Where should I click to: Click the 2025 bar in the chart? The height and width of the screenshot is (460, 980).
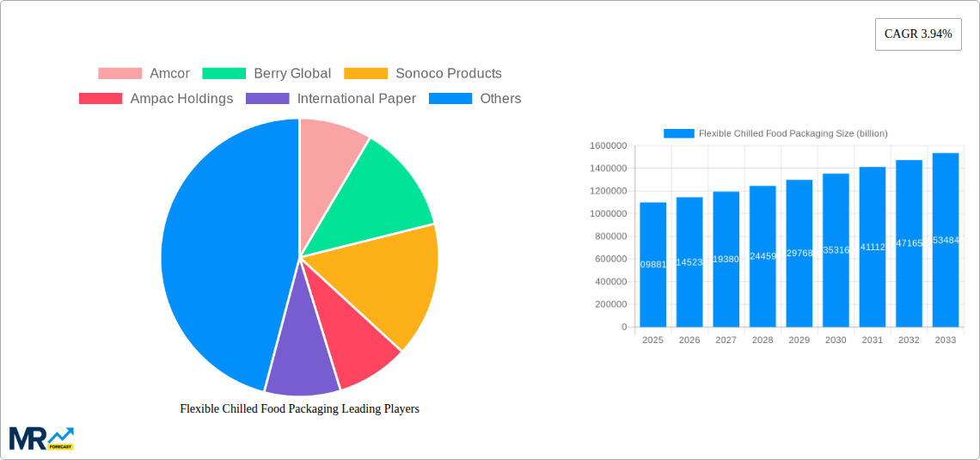coord(653,264)
